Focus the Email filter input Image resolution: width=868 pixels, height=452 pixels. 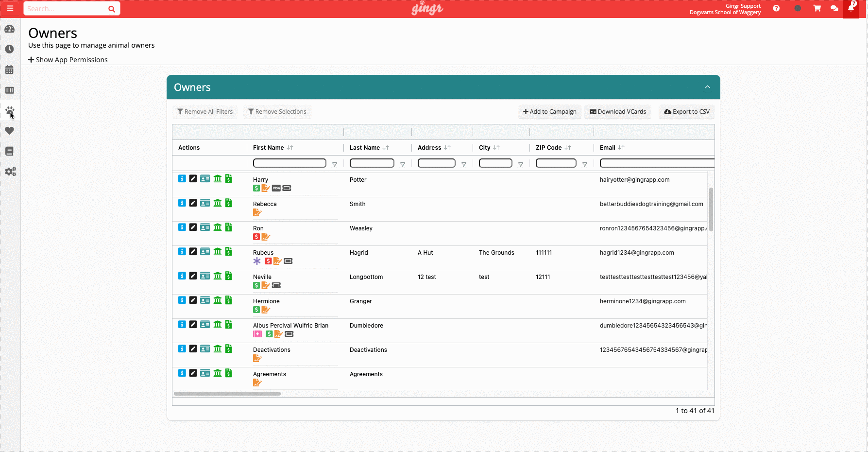tap(657, 163)
